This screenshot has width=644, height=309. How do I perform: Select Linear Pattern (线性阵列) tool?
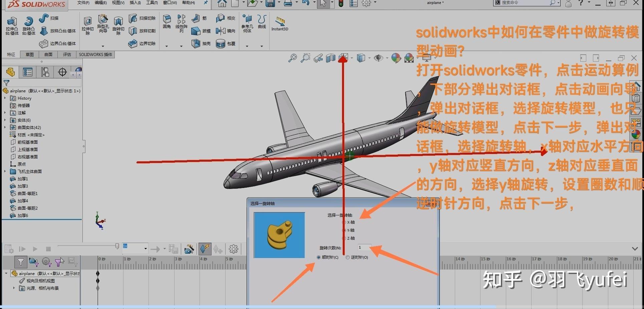pyautogui.click(x=181, y=23)
